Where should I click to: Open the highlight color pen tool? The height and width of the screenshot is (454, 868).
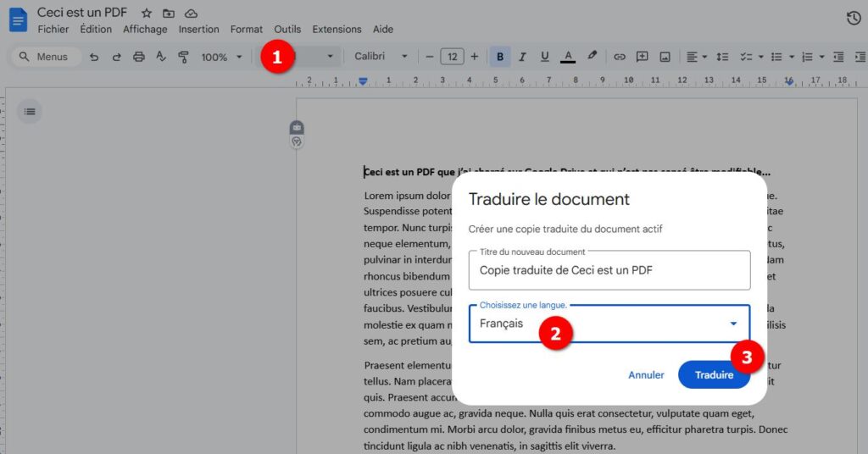(x=592, y=55)
